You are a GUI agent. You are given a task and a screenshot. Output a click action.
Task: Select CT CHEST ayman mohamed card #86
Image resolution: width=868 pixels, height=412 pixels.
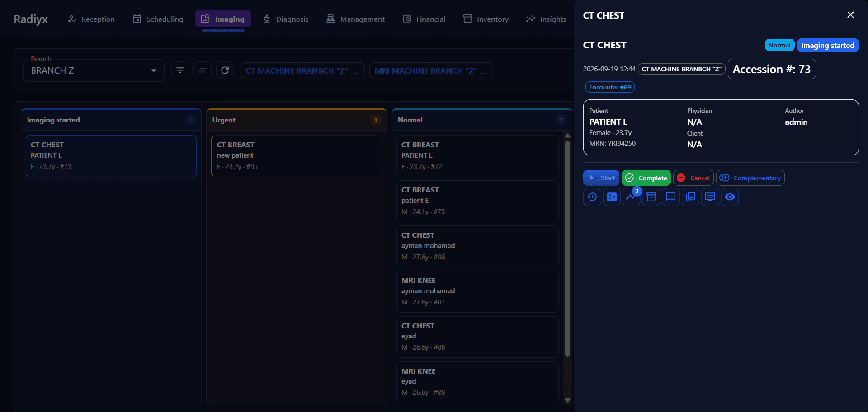pyautogui.click(x=477, y=246)
